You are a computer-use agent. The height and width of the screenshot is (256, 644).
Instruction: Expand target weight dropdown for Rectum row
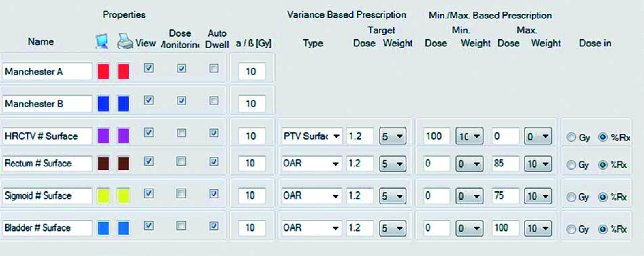pyautogui.click(x=399, y=164)
